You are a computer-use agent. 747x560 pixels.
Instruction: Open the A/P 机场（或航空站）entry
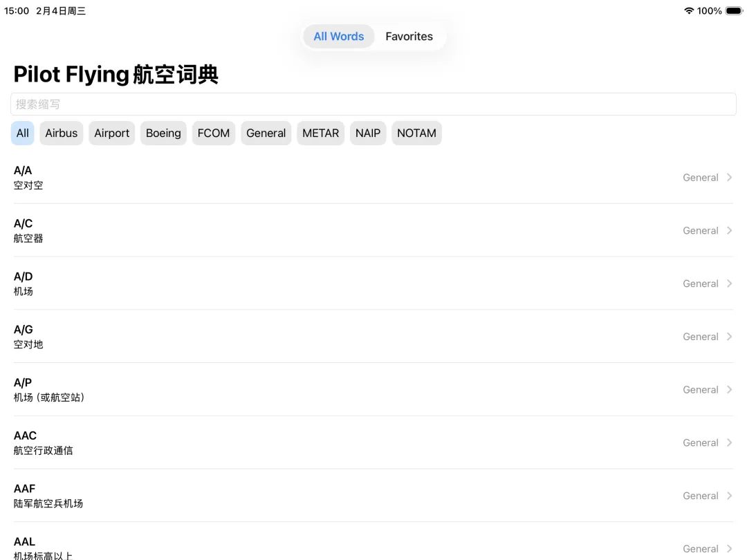click(x=373, y=389)
